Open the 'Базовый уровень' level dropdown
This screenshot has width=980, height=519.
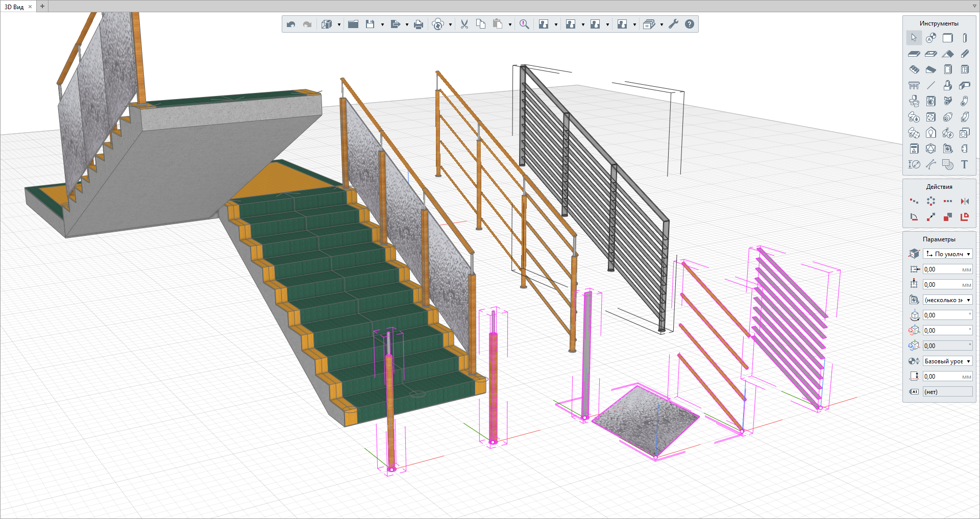point(948,361)
